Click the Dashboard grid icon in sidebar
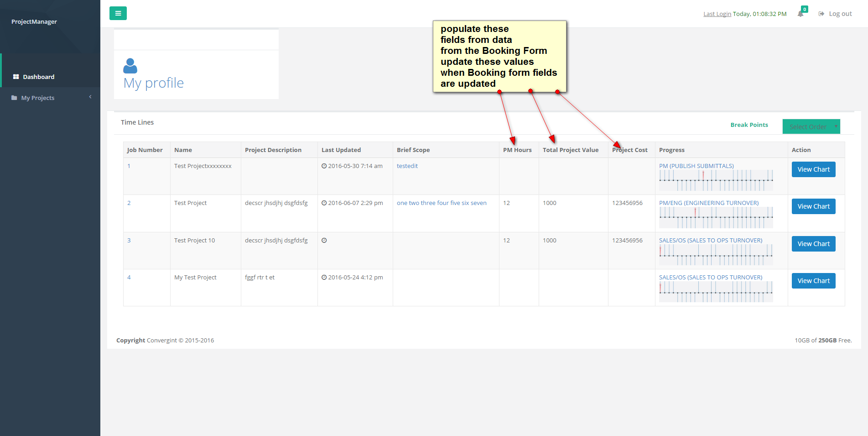 coord(16,77)
